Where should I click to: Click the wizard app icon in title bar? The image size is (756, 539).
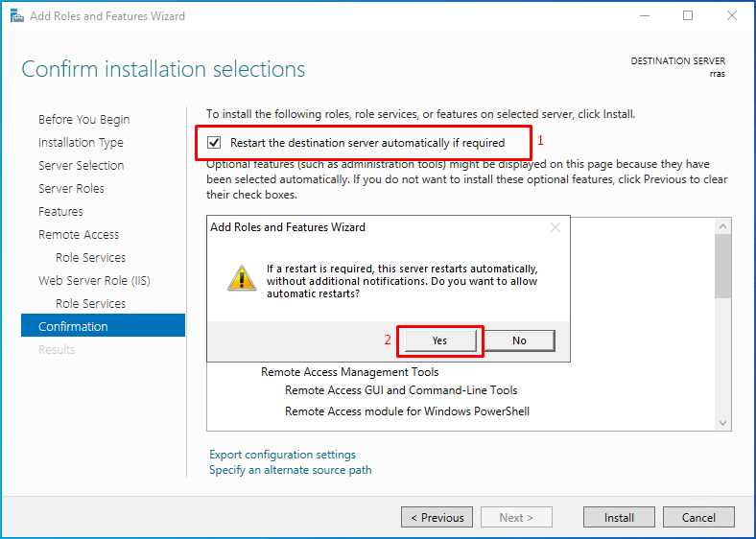[17, 16]
